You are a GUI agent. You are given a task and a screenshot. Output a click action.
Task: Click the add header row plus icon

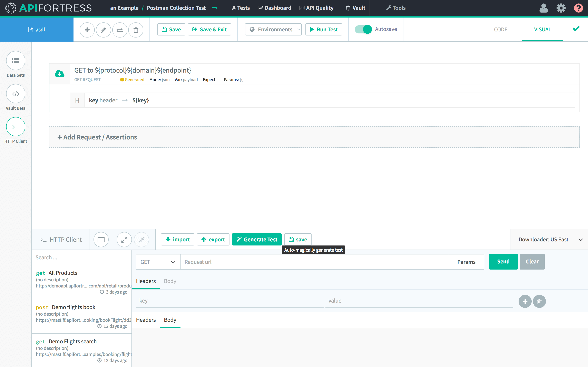click(x=525, y=301)
